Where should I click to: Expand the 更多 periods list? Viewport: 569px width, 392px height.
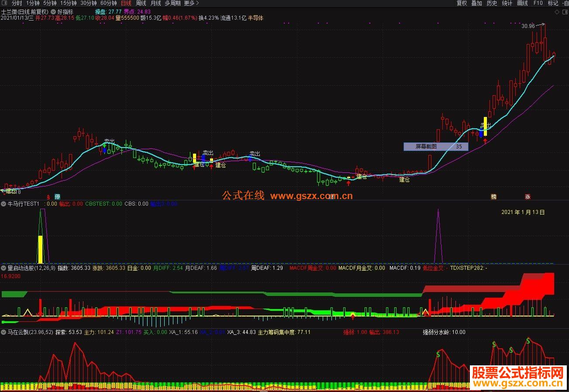[x=191, y=3]
